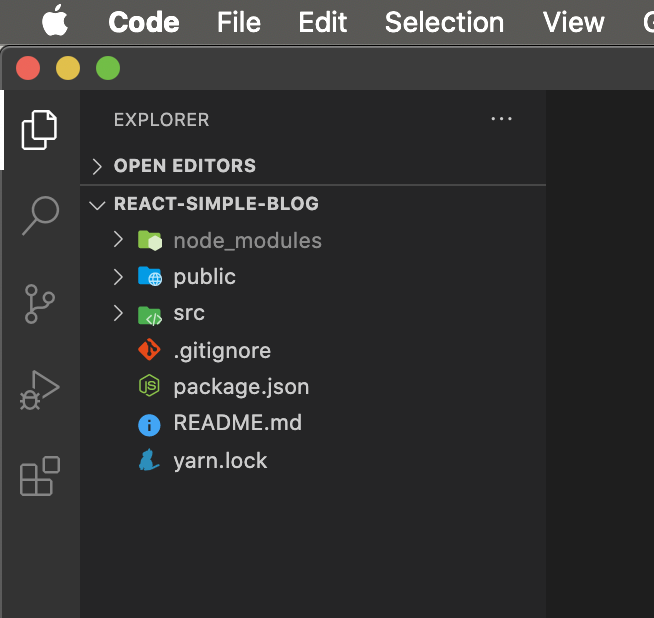Select the public folder name
The width and height of the screenshot is (654, 618).
click(204, 277)
